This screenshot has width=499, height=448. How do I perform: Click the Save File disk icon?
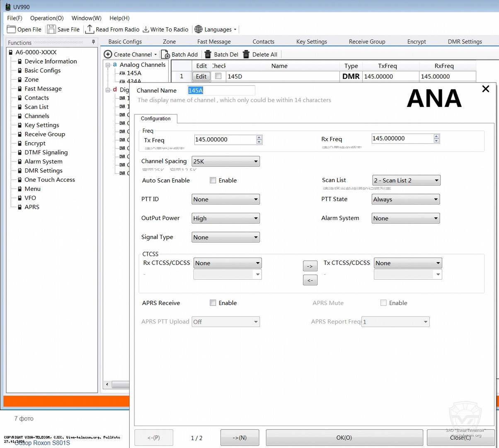[x=51, y=29]
